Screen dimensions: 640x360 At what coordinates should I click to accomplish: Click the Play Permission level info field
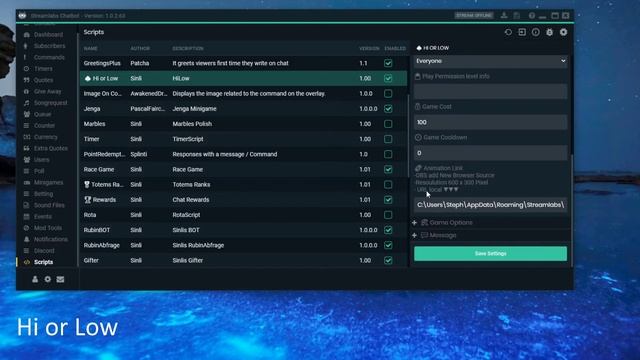pyautogui.click(x=490, y=91)
